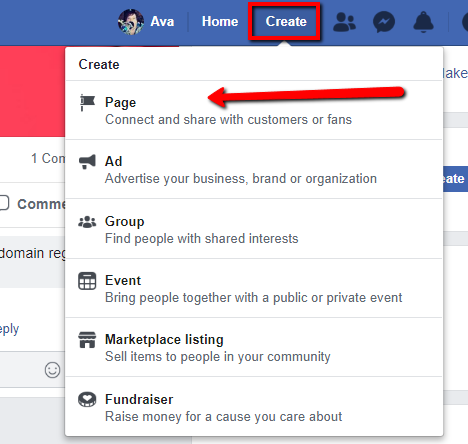Click the Ad megaphone icon
This screenshot has height=444, width=468.
pos(87,162)
